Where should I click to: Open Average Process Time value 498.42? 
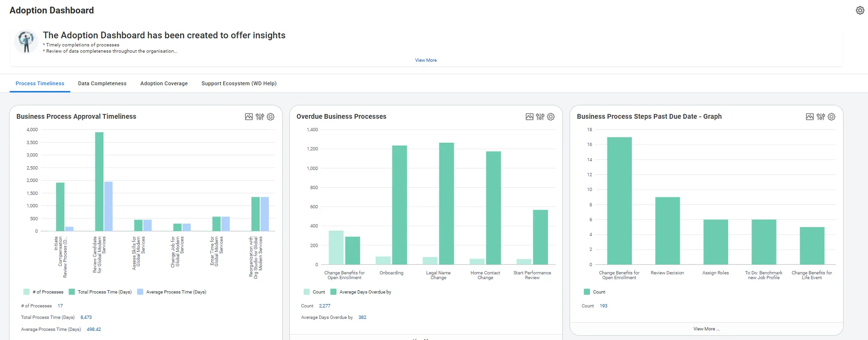pos(94,329)
